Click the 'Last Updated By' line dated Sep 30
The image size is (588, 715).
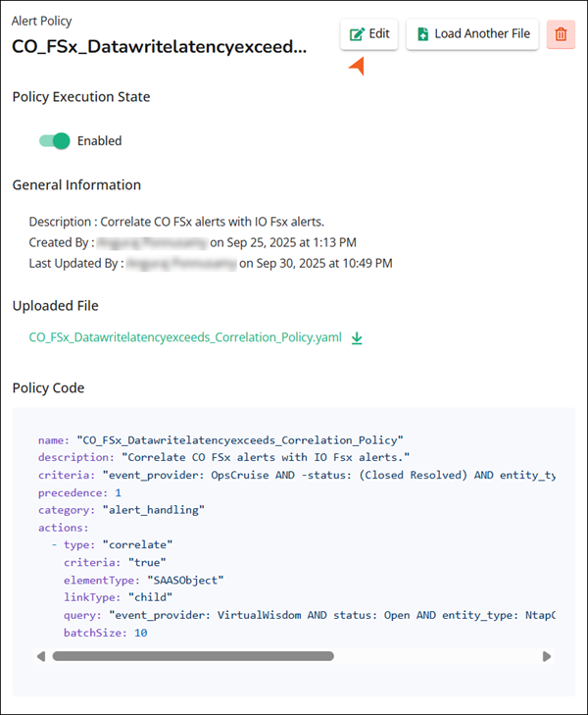(x=211, y=264)
